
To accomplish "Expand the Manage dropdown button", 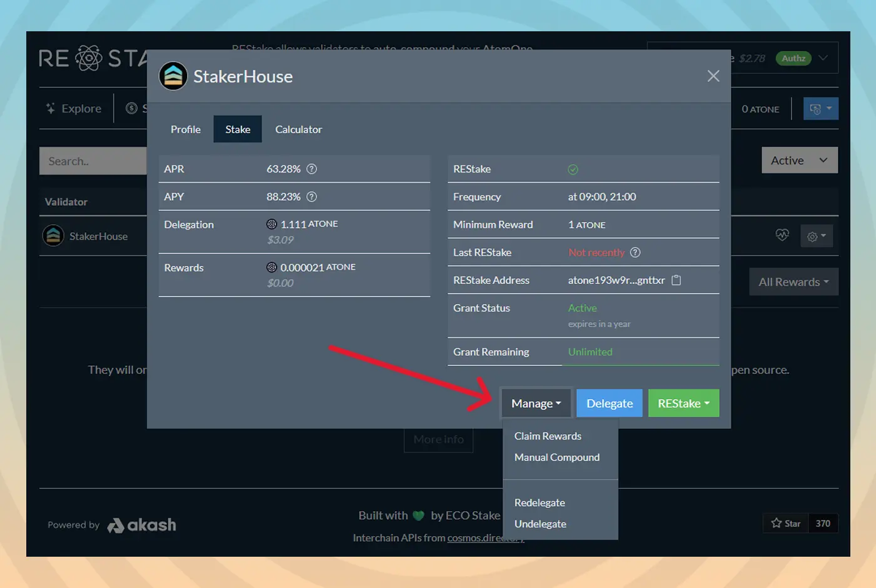I will [536, 403].
